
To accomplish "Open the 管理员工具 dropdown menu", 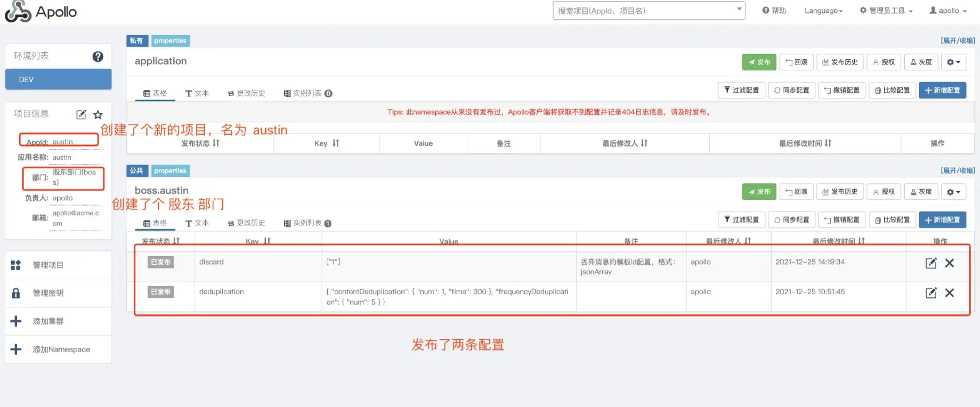I will 886,11.
